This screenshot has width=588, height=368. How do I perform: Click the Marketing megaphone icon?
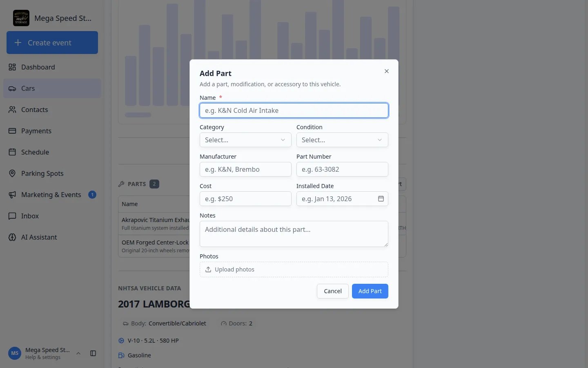tap(12, 195)
